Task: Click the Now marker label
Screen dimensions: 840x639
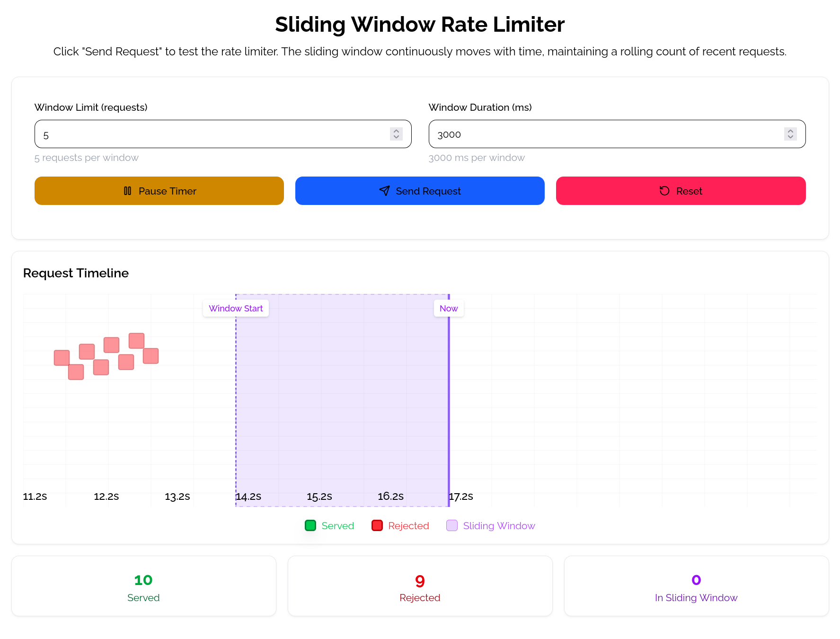Action: [x=448, y=308]
